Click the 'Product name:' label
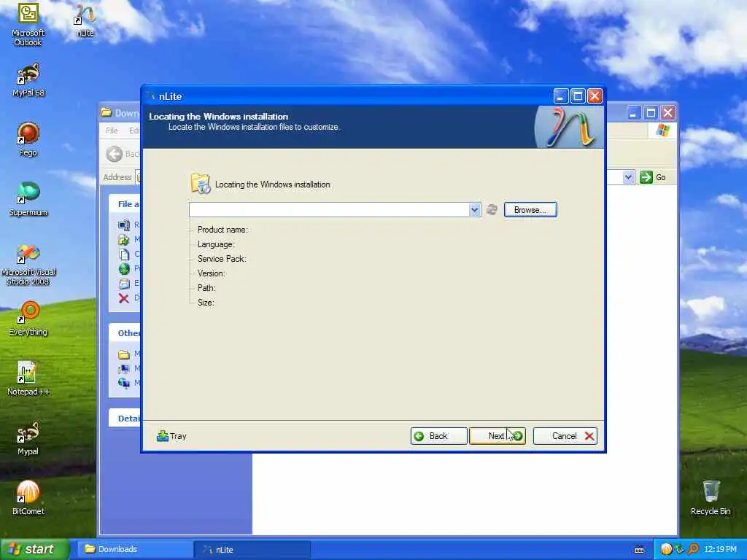This screenshot has width=747, height=560. 222,230
